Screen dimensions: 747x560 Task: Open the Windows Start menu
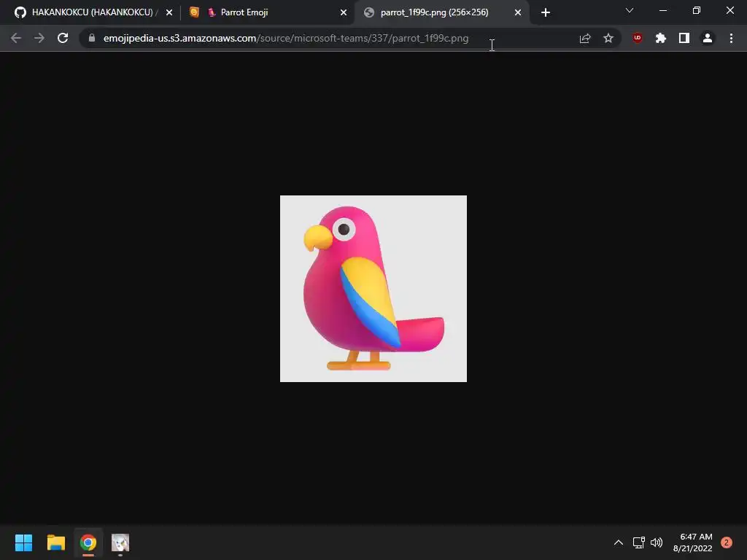pyautogui.click(x=24, y=542)
